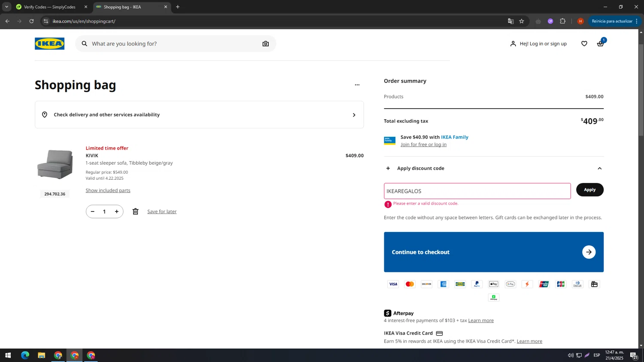The image size is (644, 362).
Task: Open Afterpay Learn more link
Action: [x=481, y=320]
